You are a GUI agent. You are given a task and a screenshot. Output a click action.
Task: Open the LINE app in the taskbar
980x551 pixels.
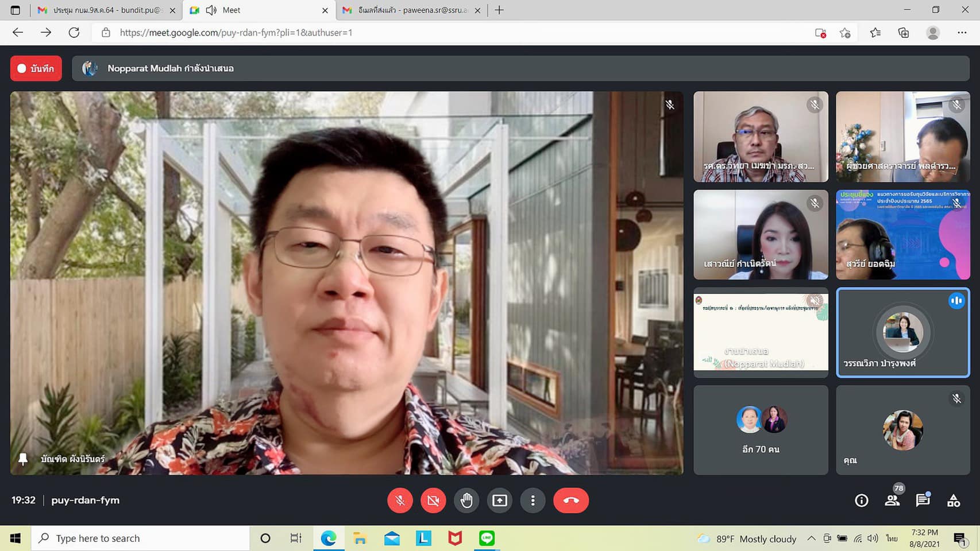pos(487,538)
